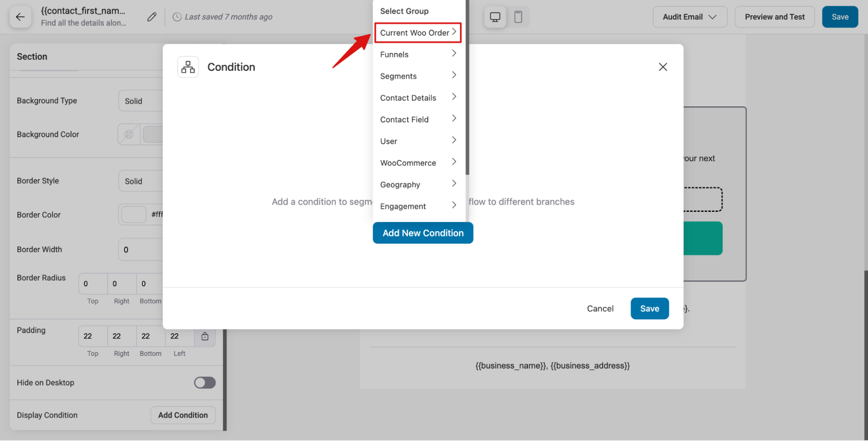Viewport: 868px width, 441px height.
Task: Close the Condition dialog with X
Action: [x=663, y=67]
